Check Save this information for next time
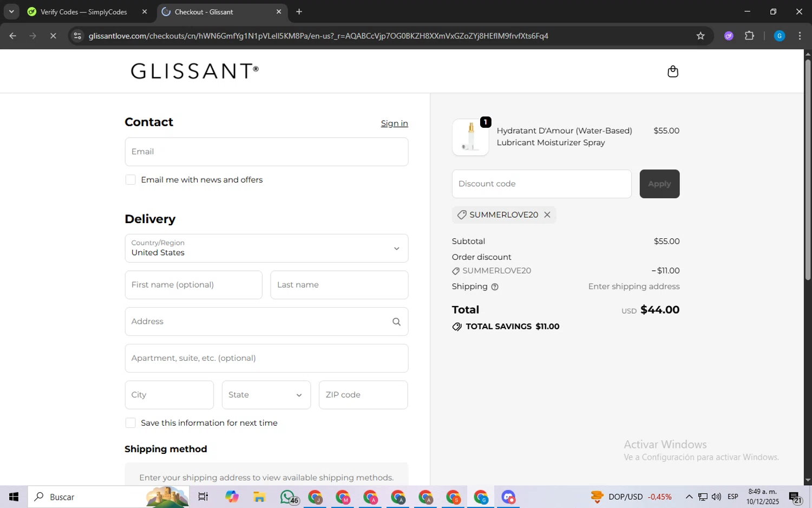The height and width of the screenshot is (508, 812). (x=130, y=423)
